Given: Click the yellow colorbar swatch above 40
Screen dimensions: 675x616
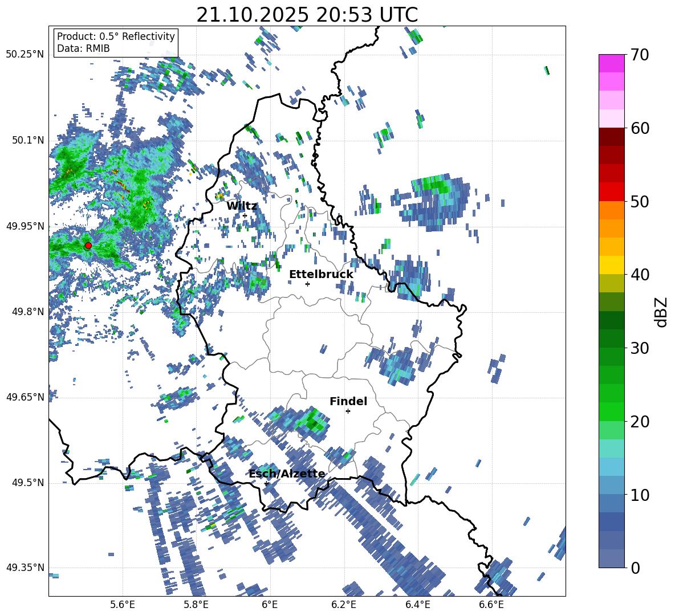Looking at the screenshot, I should (x=611, y=265).
